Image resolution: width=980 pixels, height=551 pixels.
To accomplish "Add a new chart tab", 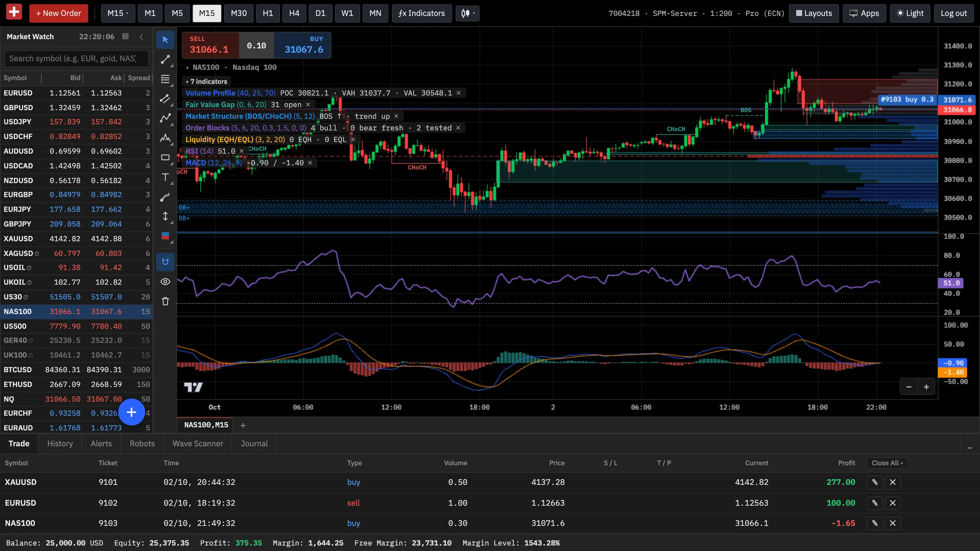I will [243, 425].
